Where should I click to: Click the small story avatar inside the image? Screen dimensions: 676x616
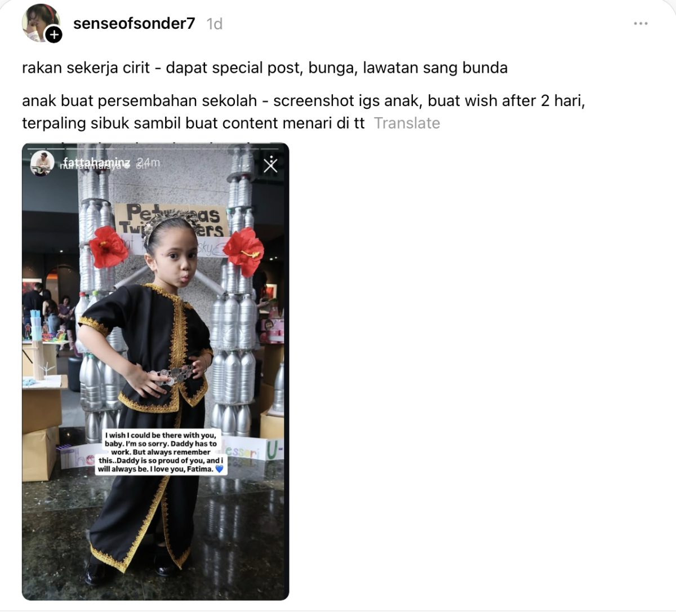click(x=42, y=163)
